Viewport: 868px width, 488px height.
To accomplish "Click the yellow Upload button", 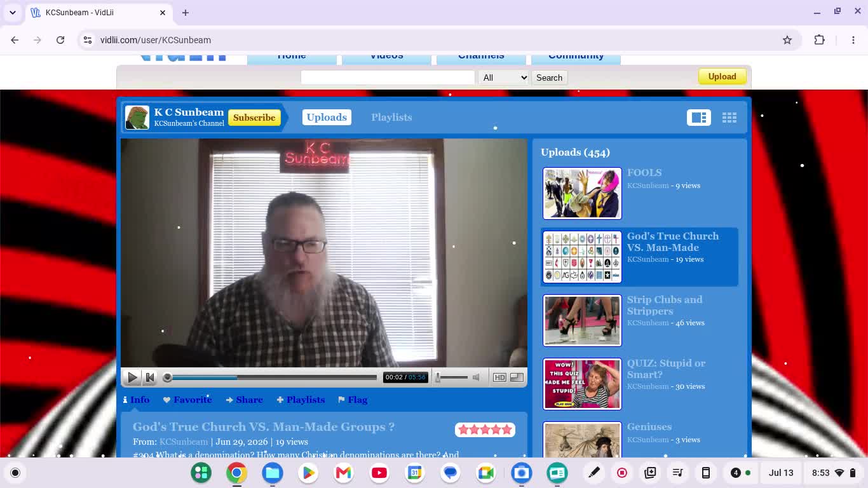I will pyautogui.click(x=722, y=77).
